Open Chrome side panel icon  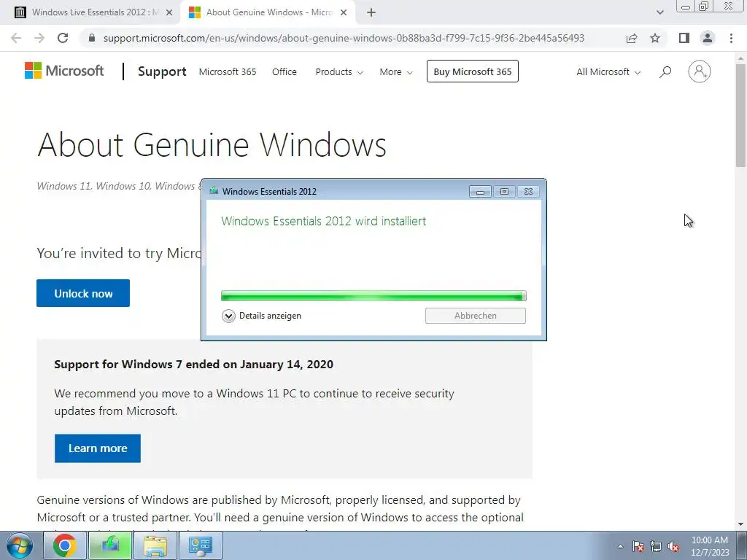pyautogui.click(x=684, y=38)
